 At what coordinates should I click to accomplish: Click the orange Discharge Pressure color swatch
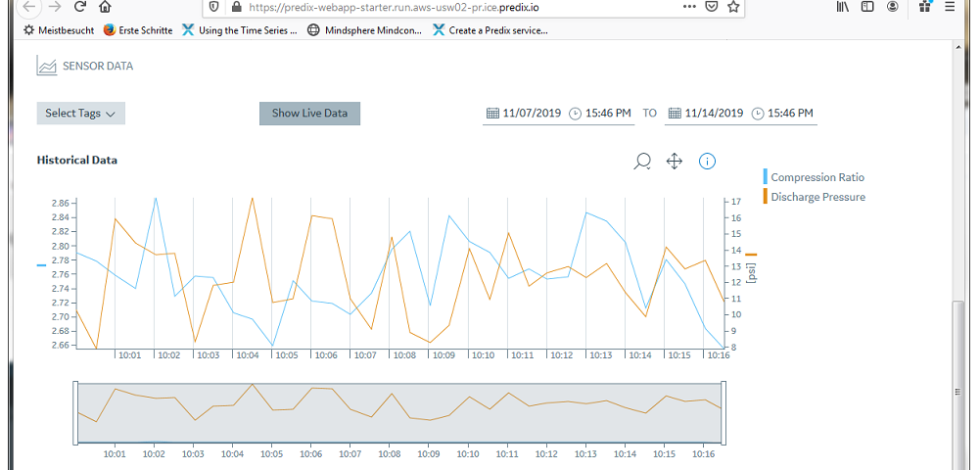765,196
